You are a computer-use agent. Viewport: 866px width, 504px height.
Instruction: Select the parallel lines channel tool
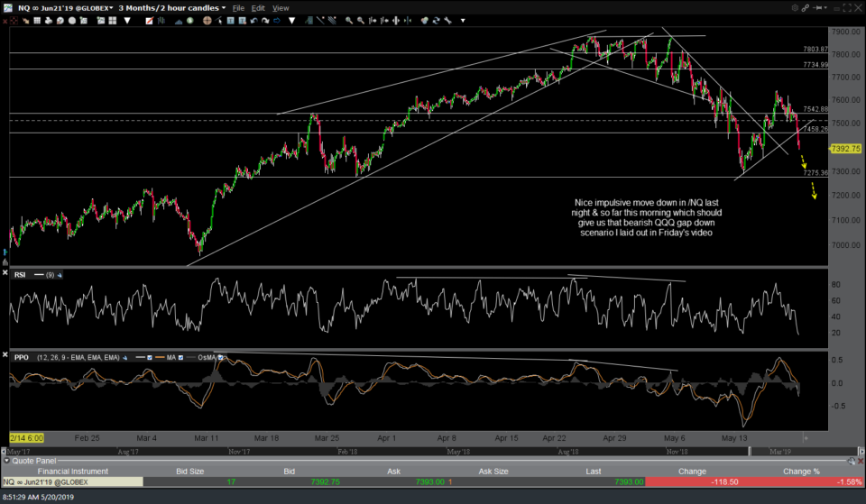pyautogui.click(x=333, y=21)
